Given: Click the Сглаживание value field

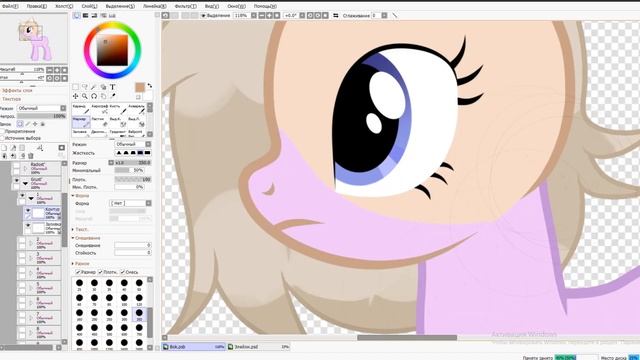Looking at the screenshot, I should tap(376, 16).
